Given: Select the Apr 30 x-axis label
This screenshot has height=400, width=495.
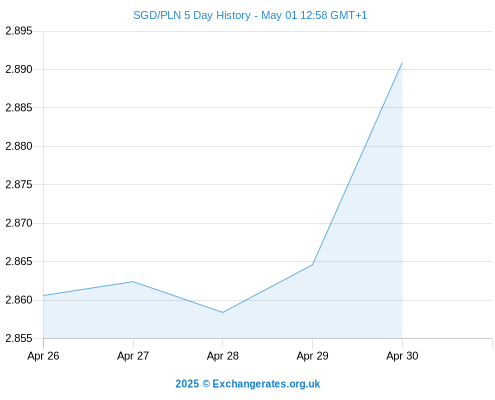Looking at the screenshot, I should (x=402, y=356).
